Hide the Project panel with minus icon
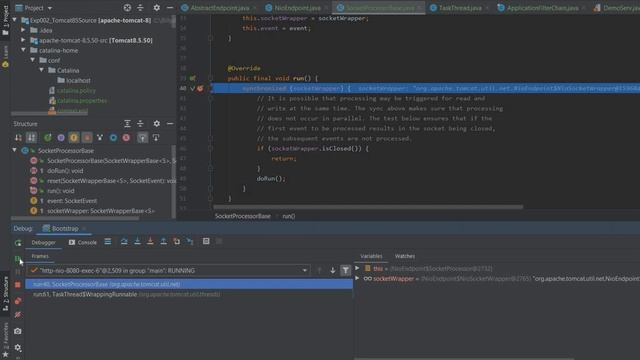This screenshot has height=360, width=640. (170, 8)
